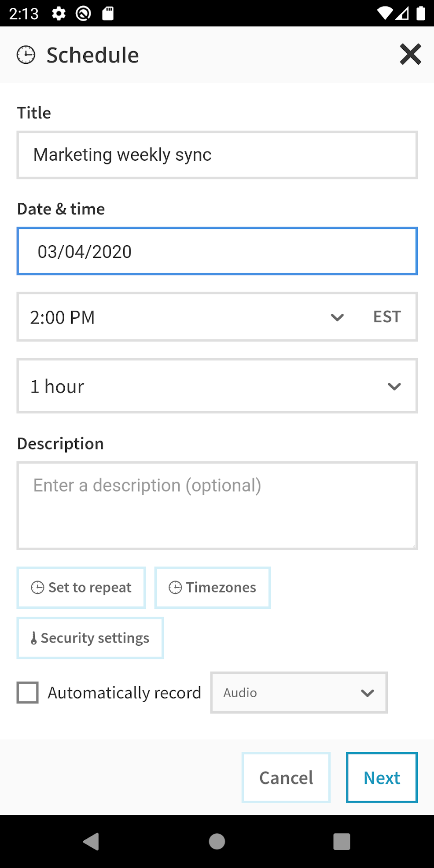Click into the optional description text area
The image size is (434, 868).
(x=217, y=505)
